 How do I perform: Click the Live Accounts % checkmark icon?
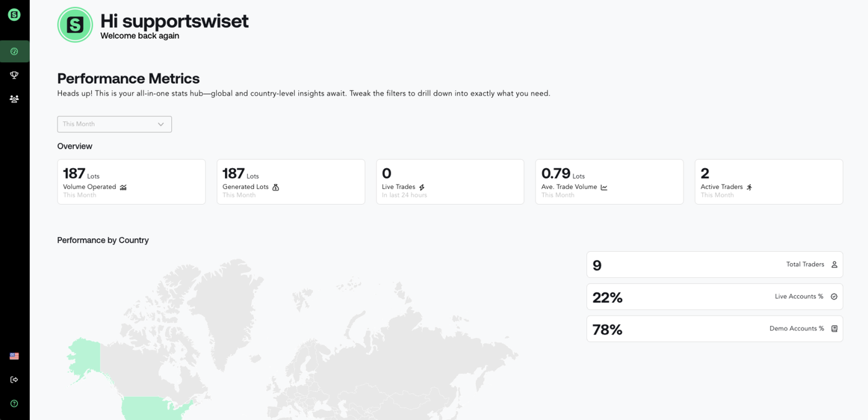coord(834,297)
